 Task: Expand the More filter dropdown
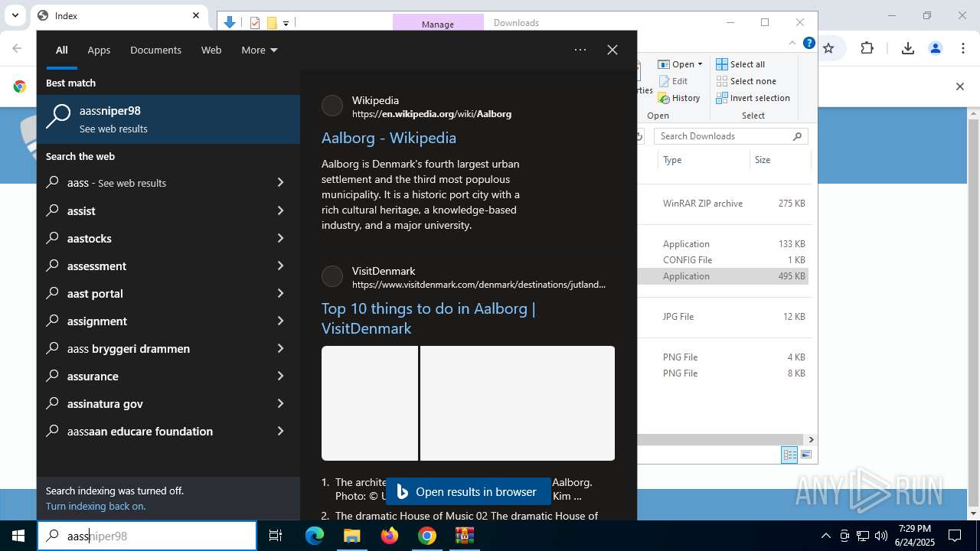260,50
